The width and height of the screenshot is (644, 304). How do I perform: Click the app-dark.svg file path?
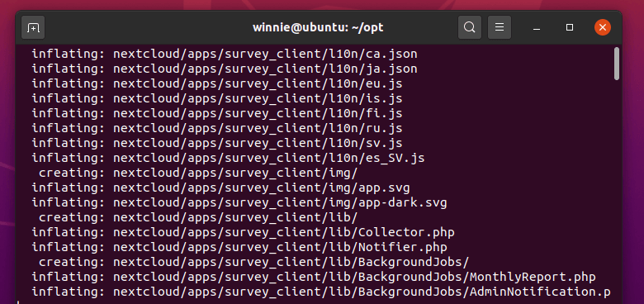[280, 202]
